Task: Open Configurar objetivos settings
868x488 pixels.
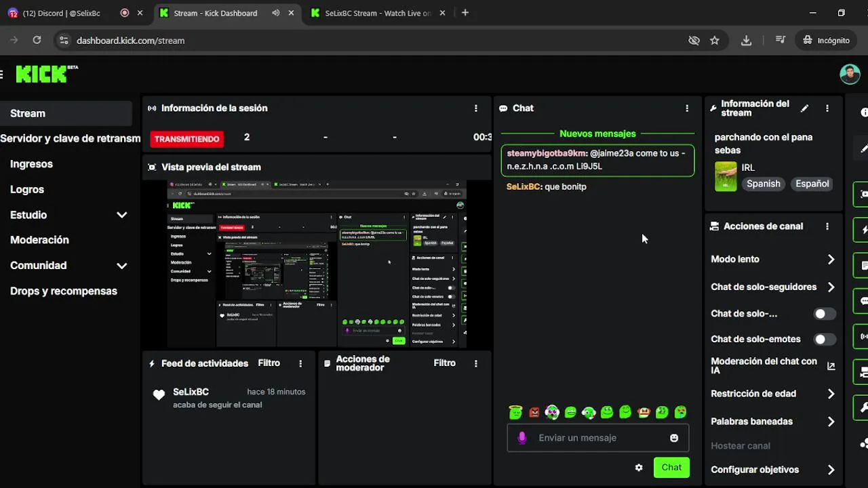Action: [773, 470]
